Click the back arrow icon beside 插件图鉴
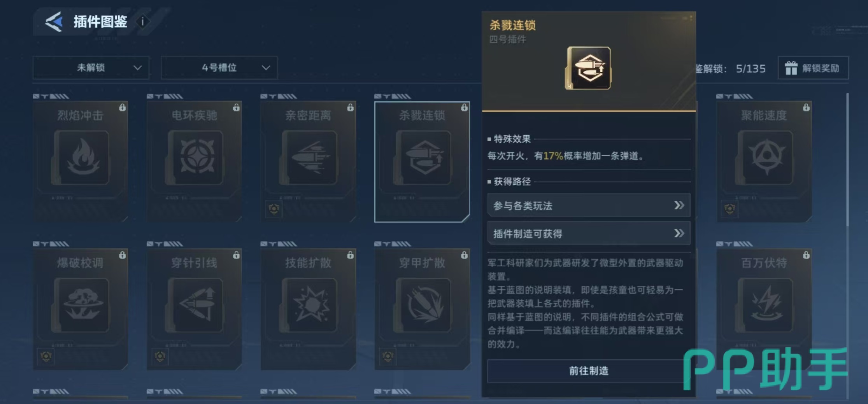This screenshot has width=868, height=404. [54, 21]
